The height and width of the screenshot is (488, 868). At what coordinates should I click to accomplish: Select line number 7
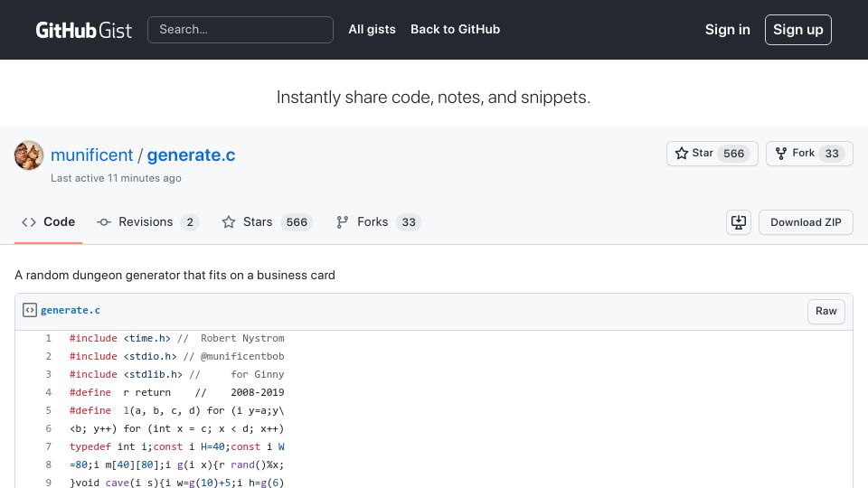48,446
